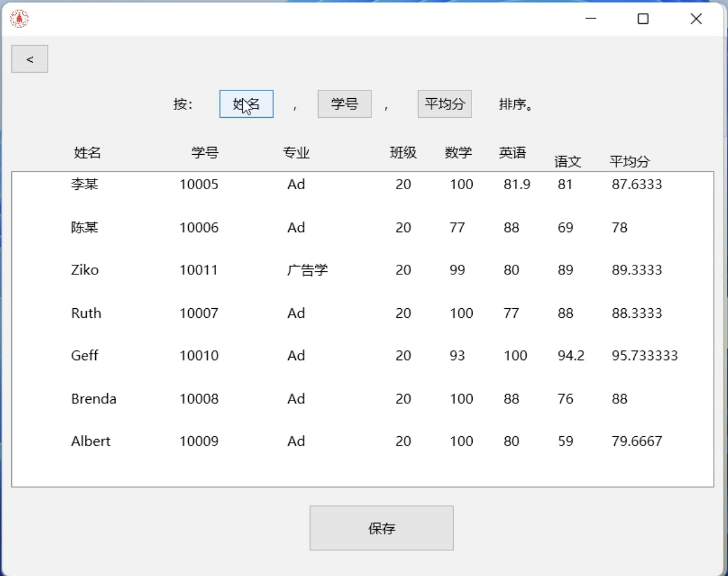Image resolution: width=728 pixels, height=576 pixels.
Task: Select student Ruth's name
Action: 86,313
